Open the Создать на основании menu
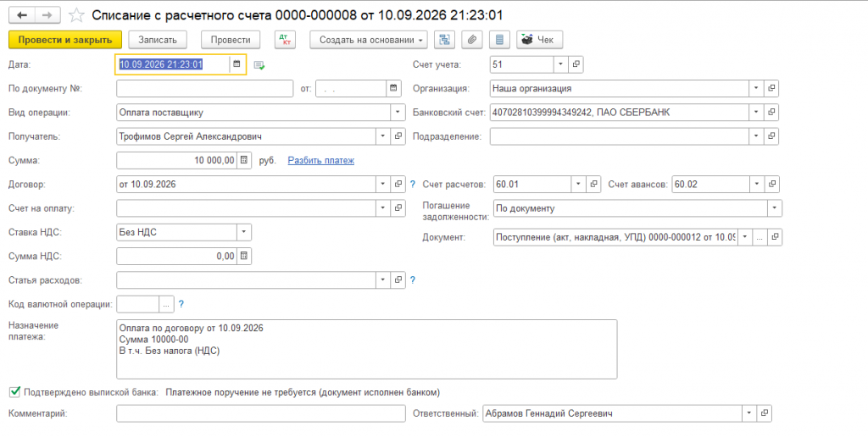The height and width of the screenshot is (437, 868). [x=369, y=40]
